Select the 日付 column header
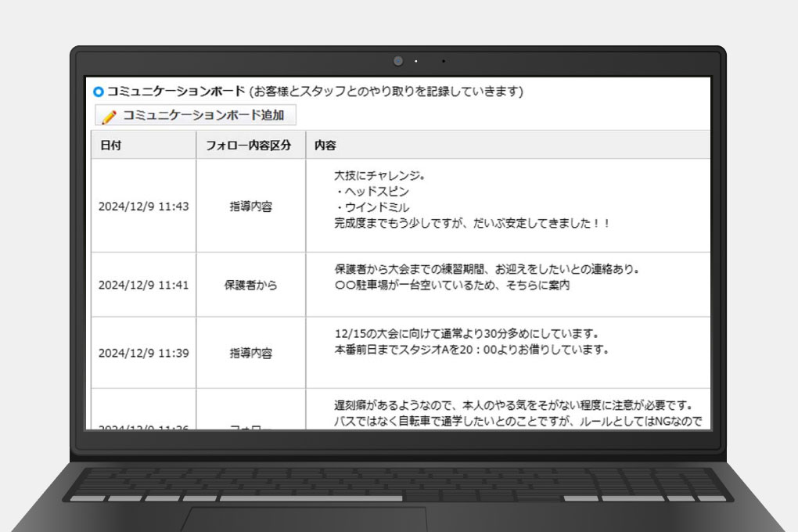The height and width of the screenshot is (532, 798). [x=111, y=146]
